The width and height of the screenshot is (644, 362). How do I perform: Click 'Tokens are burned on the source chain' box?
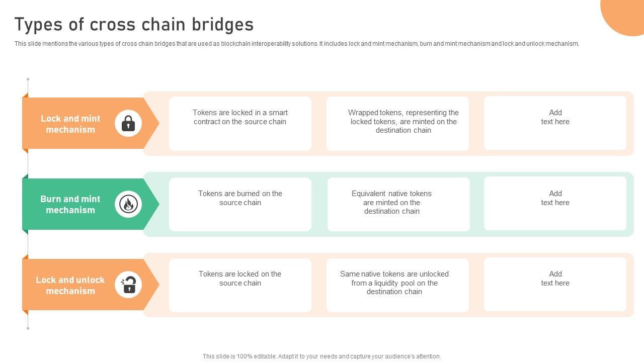pos(240,204)
